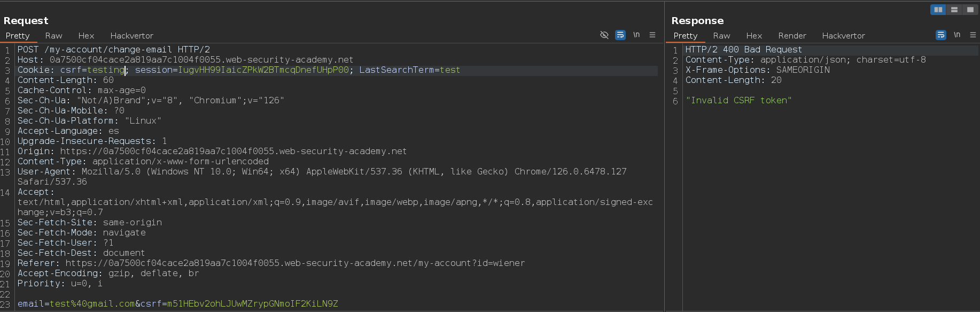
Task: Click the 'Content-Length: 20' response header
Action: coord(734,80)
